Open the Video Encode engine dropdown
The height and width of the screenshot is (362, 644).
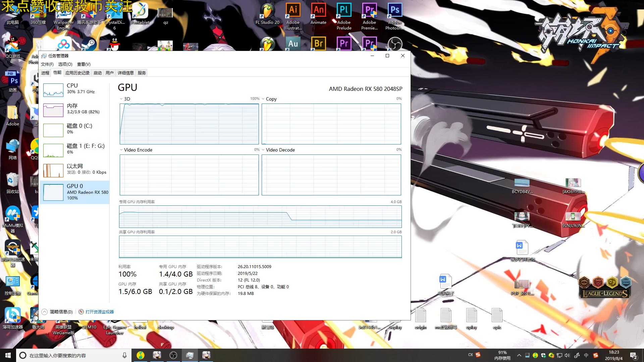click(121, 150)
